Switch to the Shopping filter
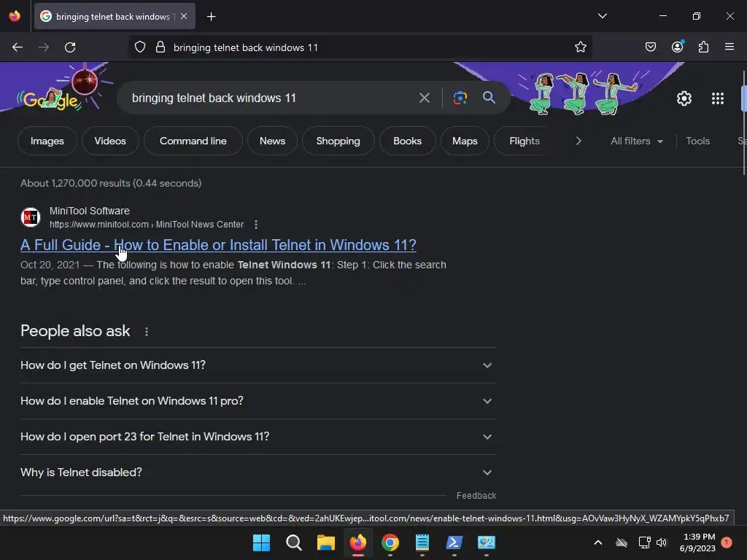This screenshot has width=747, height=560. (338, 141)
